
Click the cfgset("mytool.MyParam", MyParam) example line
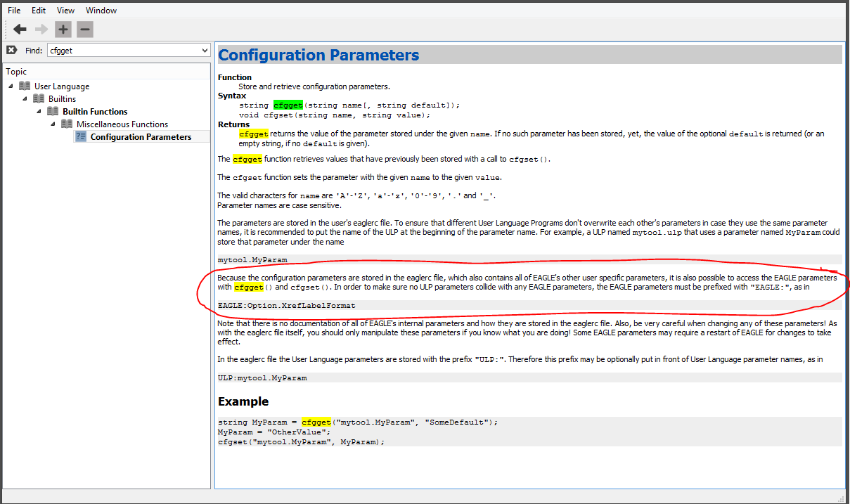pos(302,441)
